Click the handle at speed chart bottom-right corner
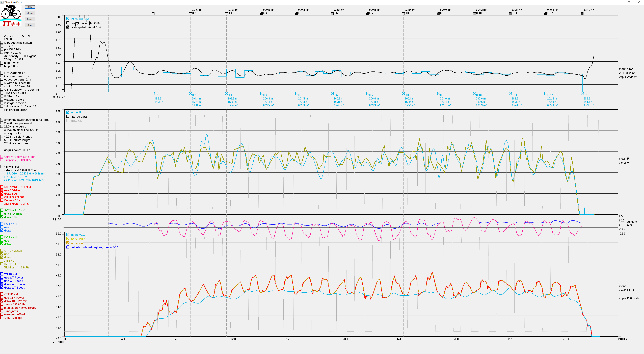This screenshot has width=644, height=354. tap(620, 335)
